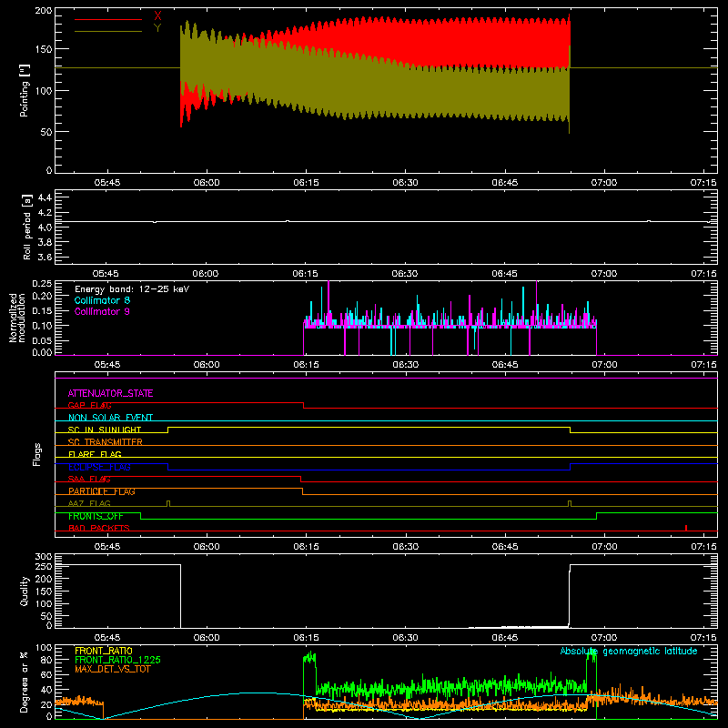Click the SAA_FLAG label
This screenshot has width=728, height=728.
(89, 479)
